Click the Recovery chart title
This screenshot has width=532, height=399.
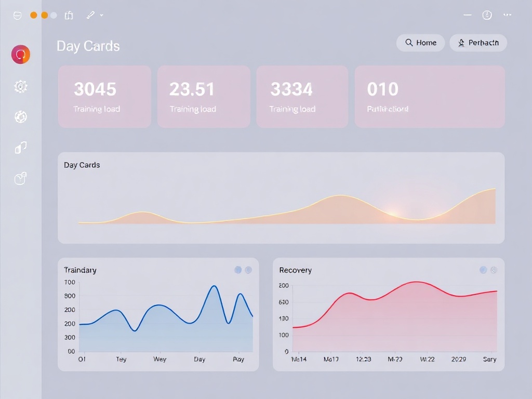pos(295,270)
